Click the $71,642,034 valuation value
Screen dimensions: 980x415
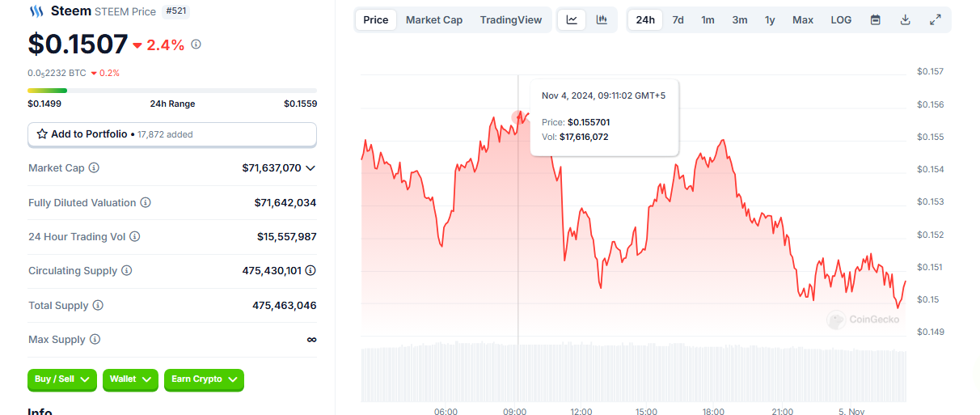pos(285,202)
